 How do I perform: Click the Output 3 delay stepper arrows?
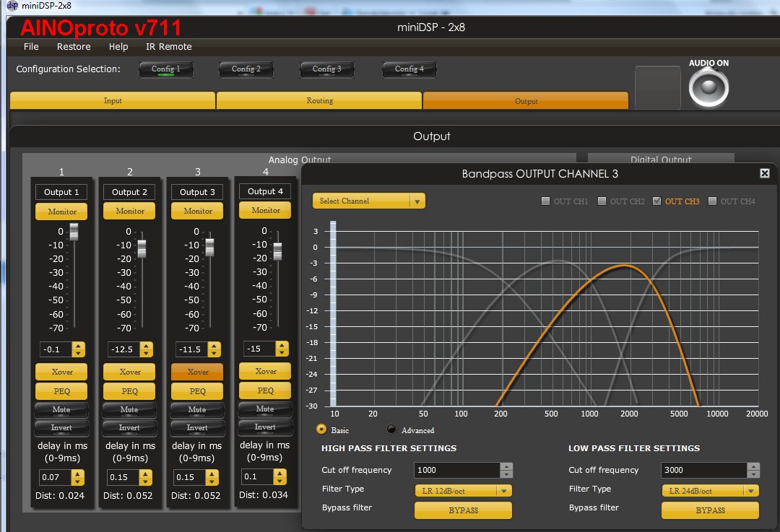click(212, 477)
